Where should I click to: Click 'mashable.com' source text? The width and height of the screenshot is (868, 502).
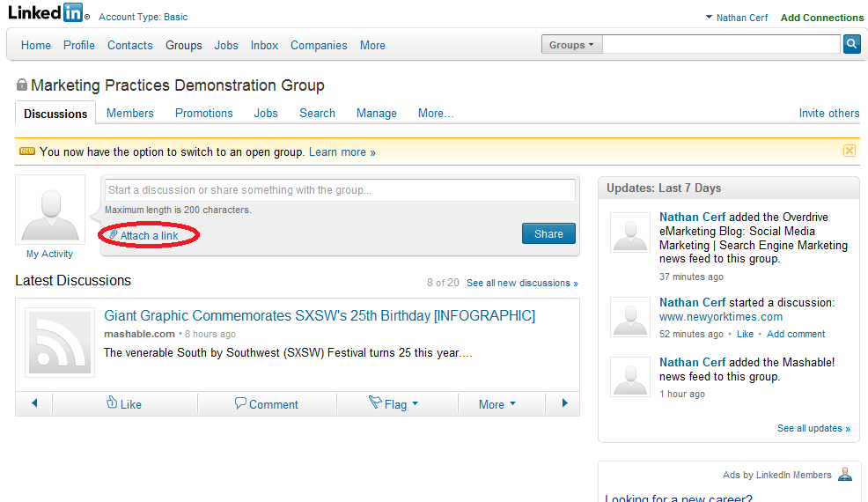(139, 334)
